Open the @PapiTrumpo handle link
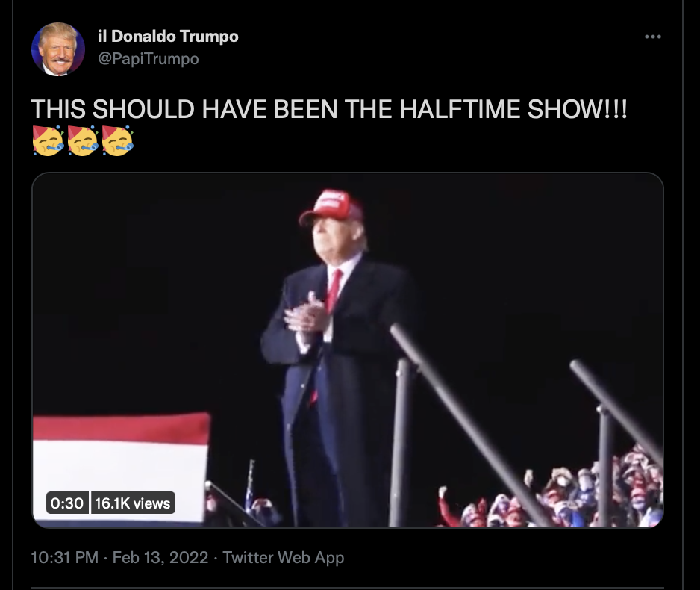The height and width of the screenshot is (590, 700). tap(149, 58)
